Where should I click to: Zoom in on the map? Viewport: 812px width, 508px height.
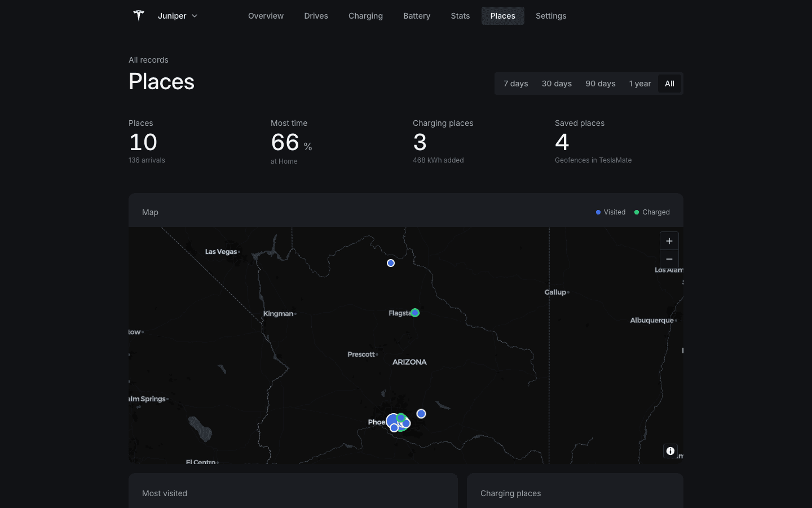(669, 241)
